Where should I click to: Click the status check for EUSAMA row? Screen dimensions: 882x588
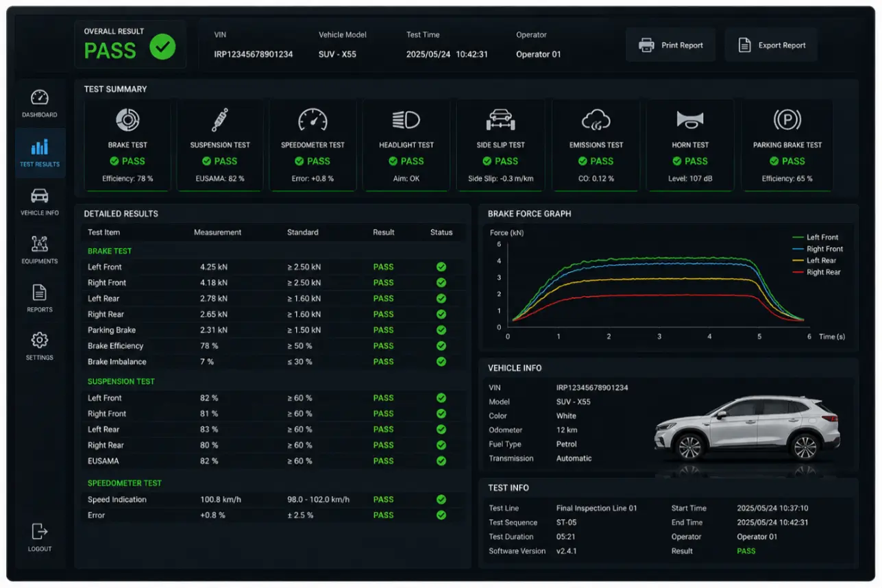pyautogui.click(x=441, y=461)
